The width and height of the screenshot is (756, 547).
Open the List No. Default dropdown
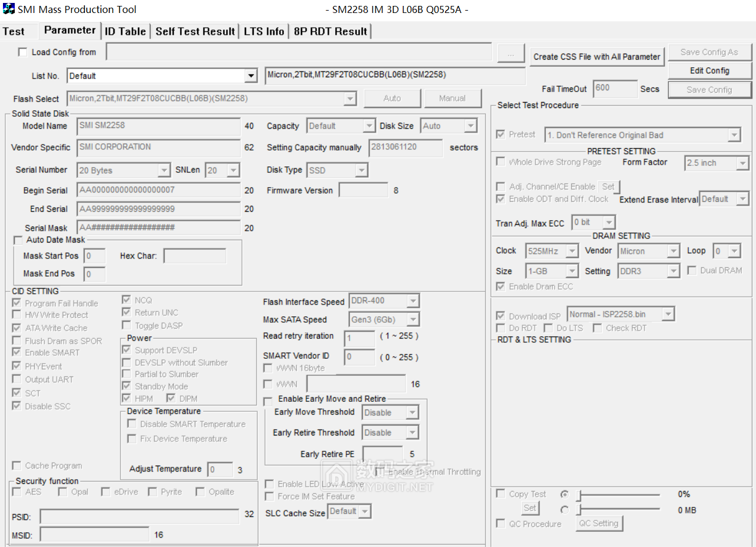(x=162, y=76)
